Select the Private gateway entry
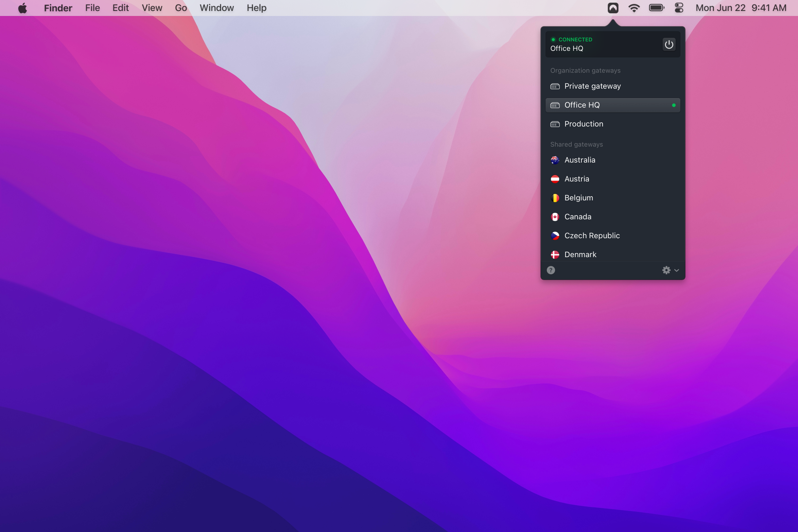 (x=592, y=86)
